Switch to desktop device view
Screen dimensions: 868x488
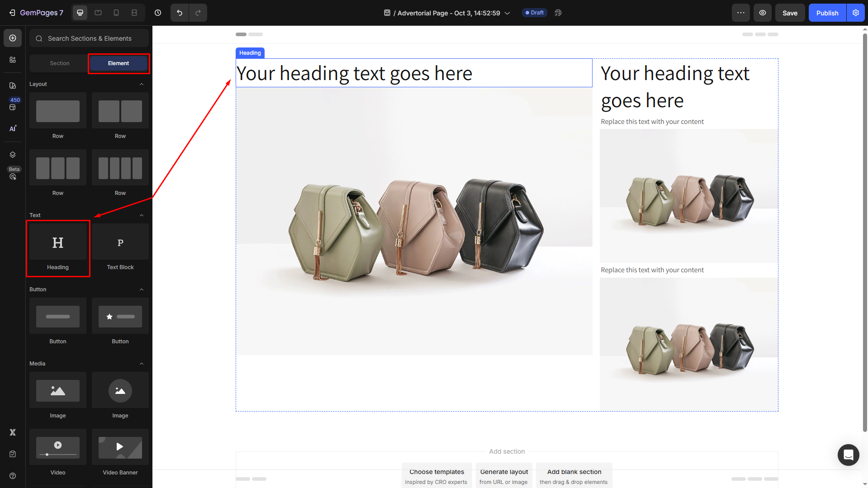pos(80,13)
